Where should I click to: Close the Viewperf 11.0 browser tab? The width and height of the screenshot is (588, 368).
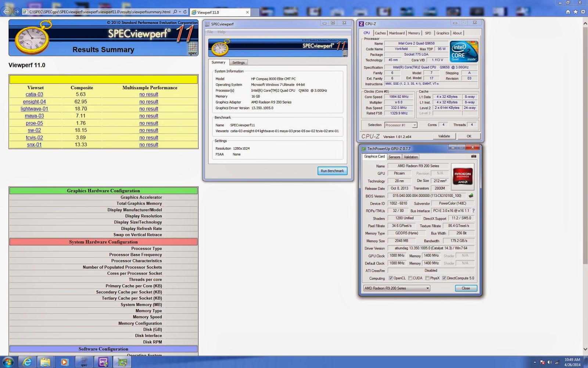[x=247, y=12]
